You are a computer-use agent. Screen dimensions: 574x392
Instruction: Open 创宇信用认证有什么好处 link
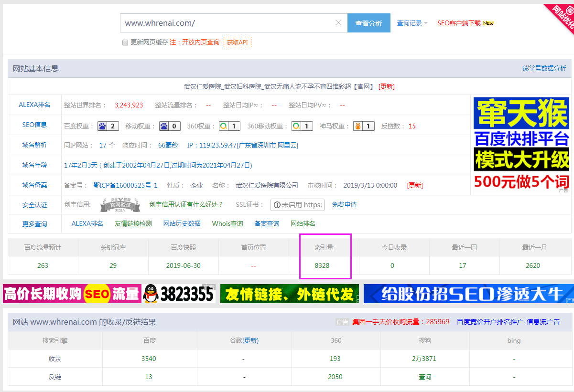[x=186, y=204]
